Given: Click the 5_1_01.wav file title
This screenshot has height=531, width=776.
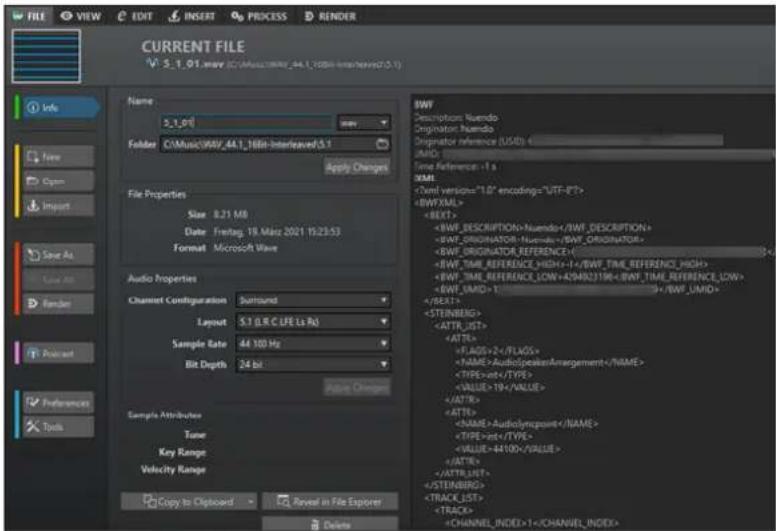Looking at the screenshot, I should point(194,64).
